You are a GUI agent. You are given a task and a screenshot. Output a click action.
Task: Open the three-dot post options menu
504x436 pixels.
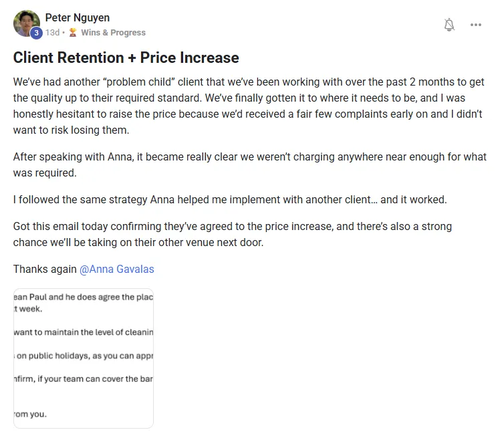[x=475, y=25]
